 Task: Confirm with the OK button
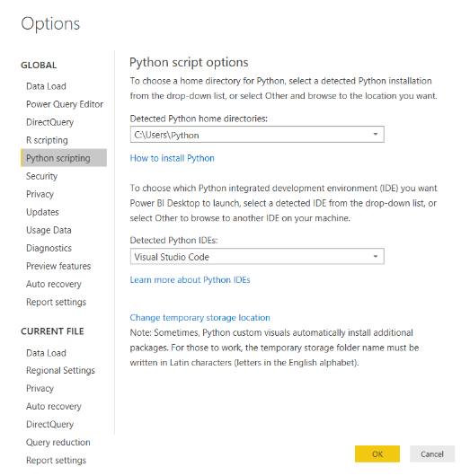pyautogui.click(x=377, y=454)
